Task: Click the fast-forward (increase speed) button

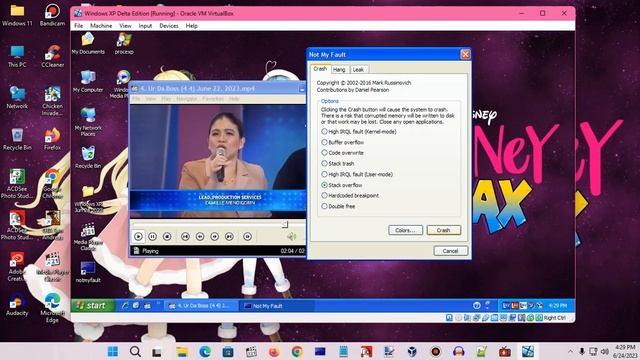Action: pyautogui.click(x=215, y=236)
